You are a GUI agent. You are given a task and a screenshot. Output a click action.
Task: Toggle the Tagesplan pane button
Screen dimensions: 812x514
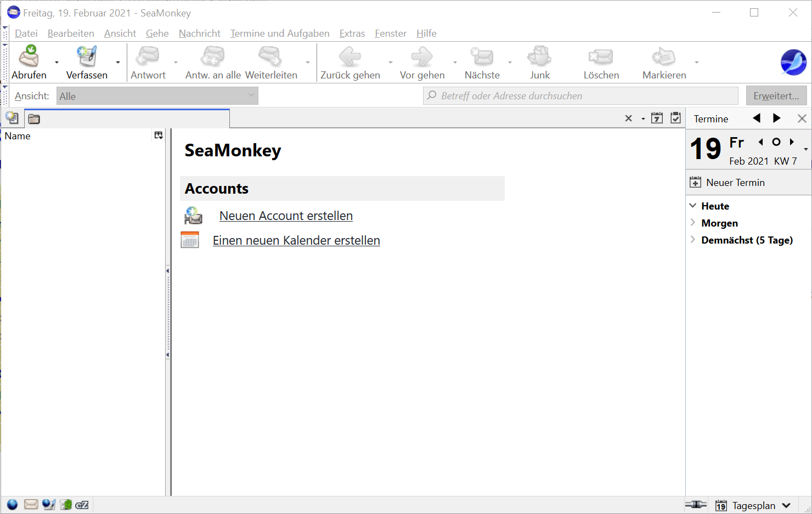(753, 506)
